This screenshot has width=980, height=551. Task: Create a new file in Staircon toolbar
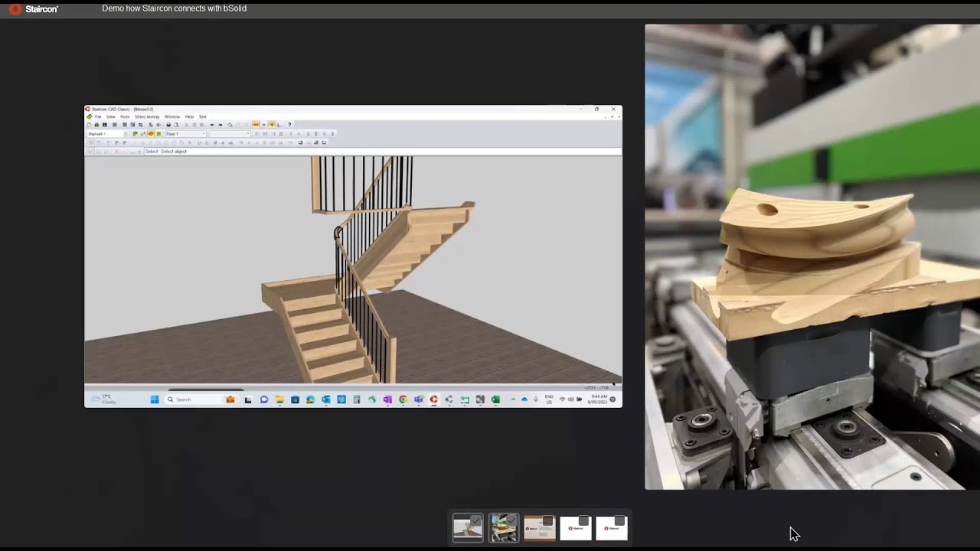coord(89,125)
